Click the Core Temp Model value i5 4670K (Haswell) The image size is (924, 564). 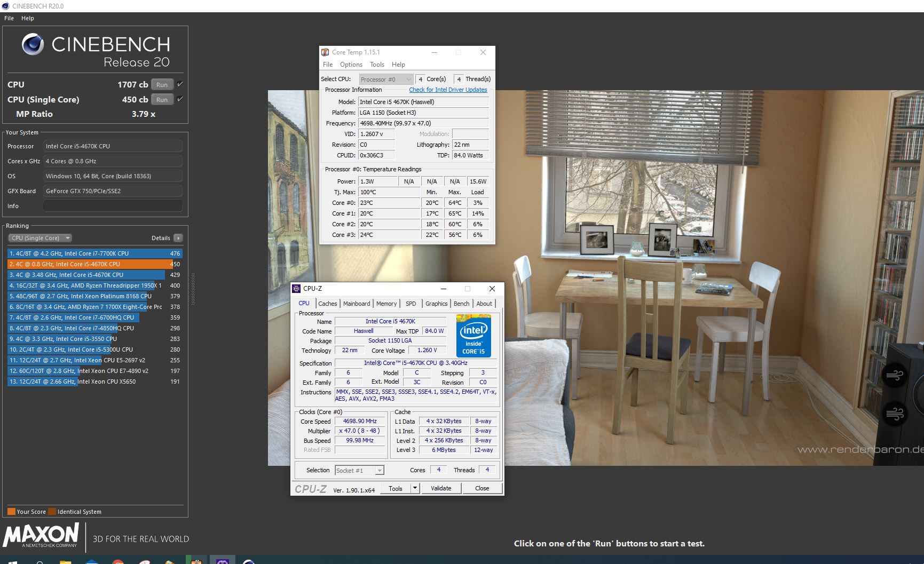423,102
